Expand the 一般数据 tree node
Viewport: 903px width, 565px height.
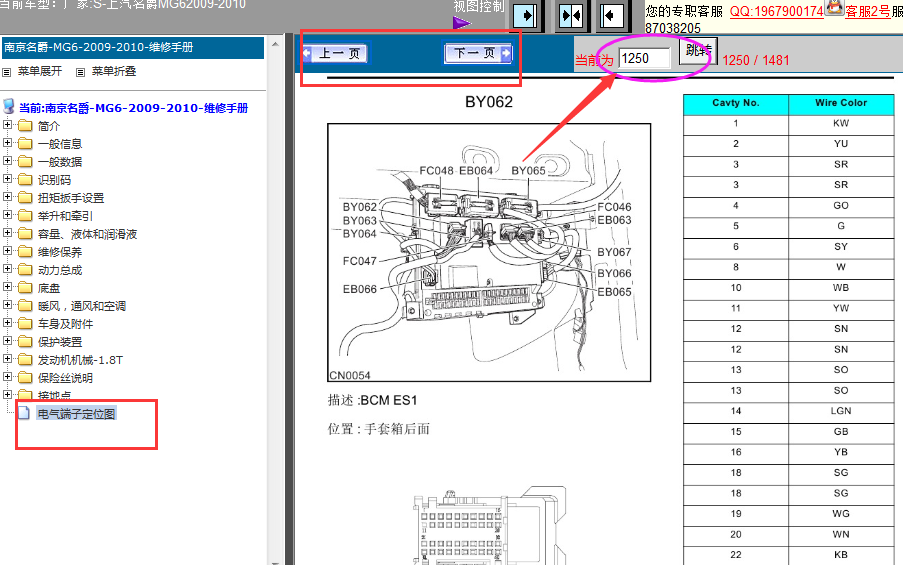[x=7, y=161]
